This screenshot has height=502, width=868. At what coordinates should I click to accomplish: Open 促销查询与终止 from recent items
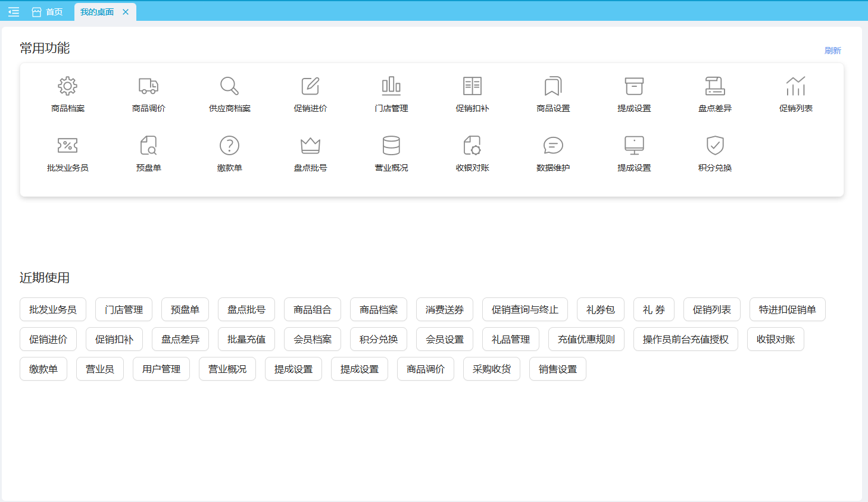coord(524,309)
